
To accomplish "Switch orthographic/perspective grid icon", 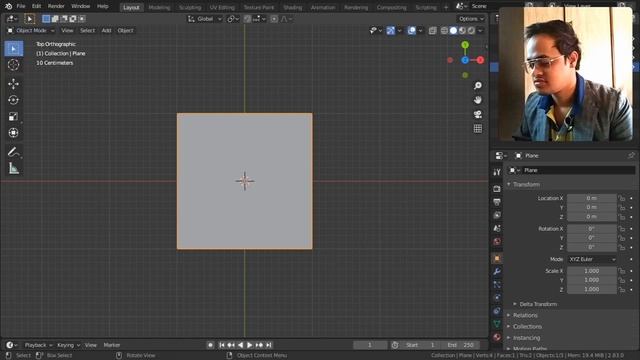I will click(478, 129).
